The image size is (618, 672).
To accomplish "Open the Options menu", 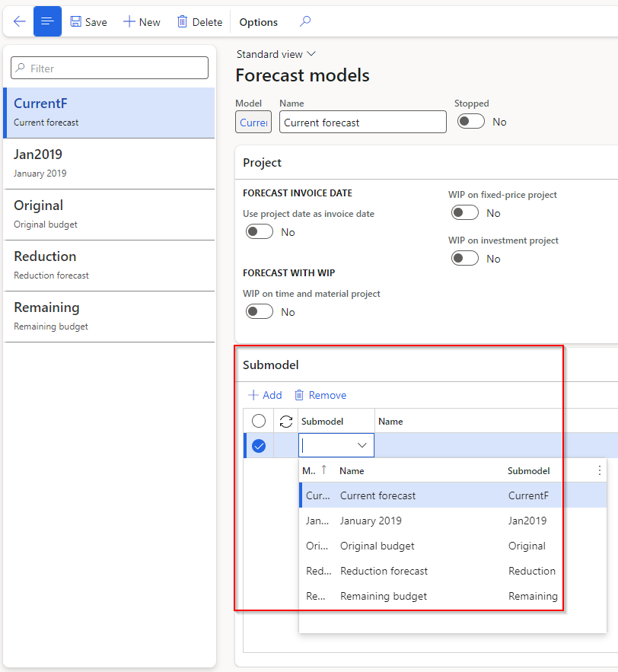I will 257,21.
